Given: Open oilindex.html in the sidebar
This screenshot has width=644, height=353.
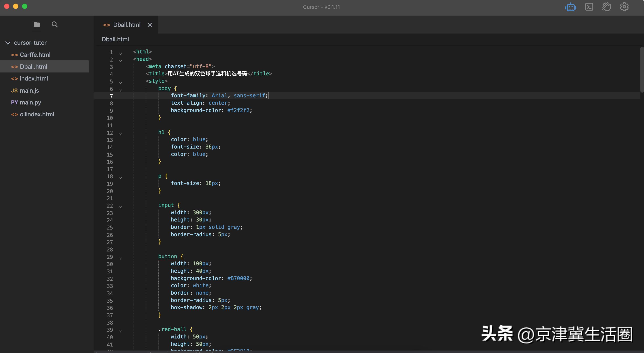Looking at the screenshot, I should (37, 114).
